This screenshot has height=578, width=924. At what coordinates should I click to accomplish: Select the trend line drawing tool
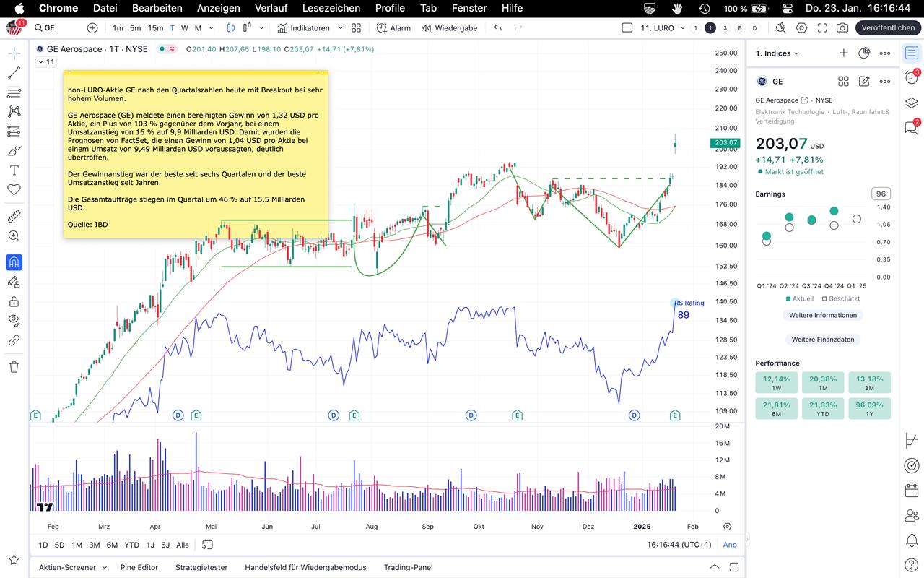[14, 73]
